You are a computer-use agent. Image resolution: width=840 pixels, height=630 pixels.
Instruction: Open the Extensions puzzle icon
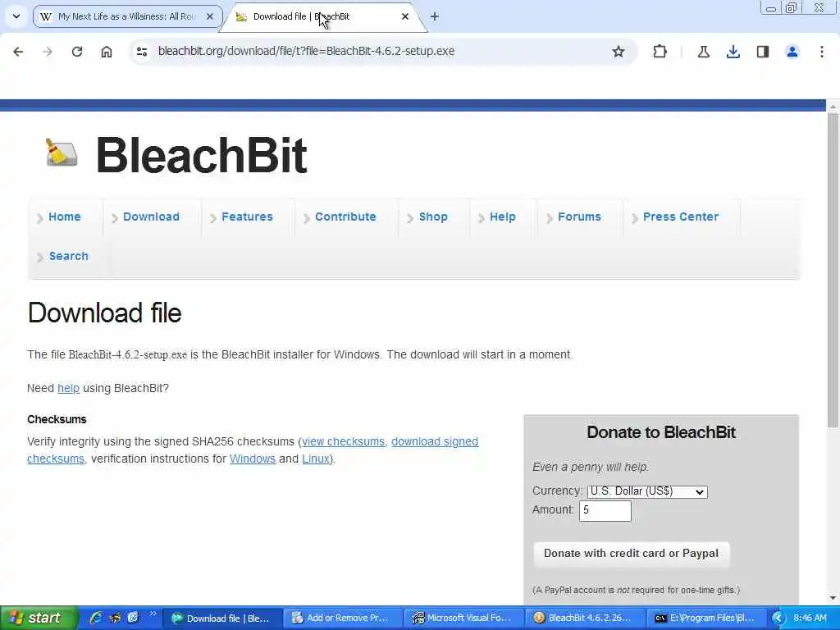tap(660, 52)
